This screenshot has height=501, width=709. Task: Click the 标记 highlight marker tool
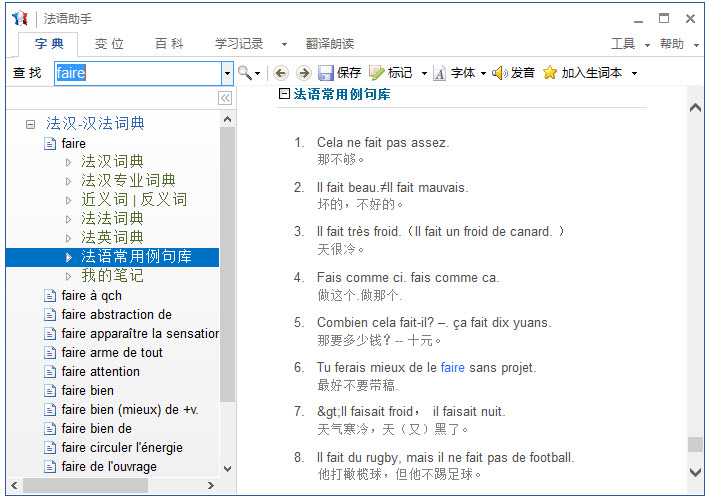click(x=391, y=73)
